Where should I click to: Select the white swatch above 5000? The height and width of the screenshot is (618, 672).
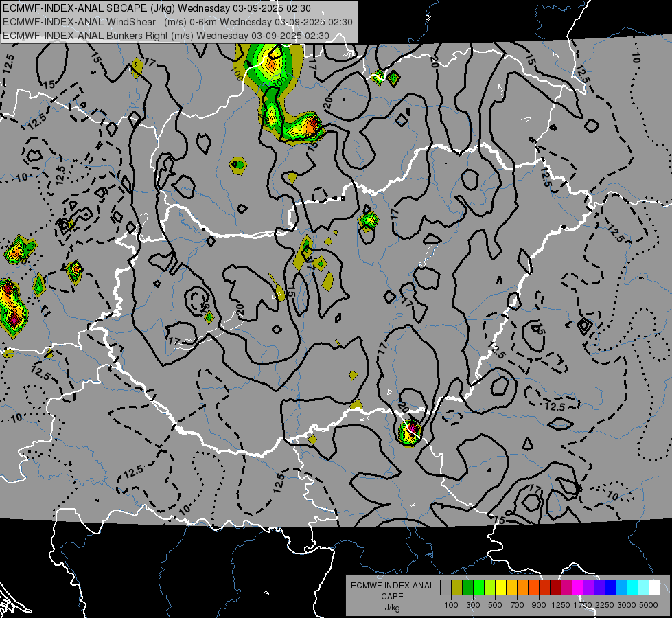[x=655, y=588]
